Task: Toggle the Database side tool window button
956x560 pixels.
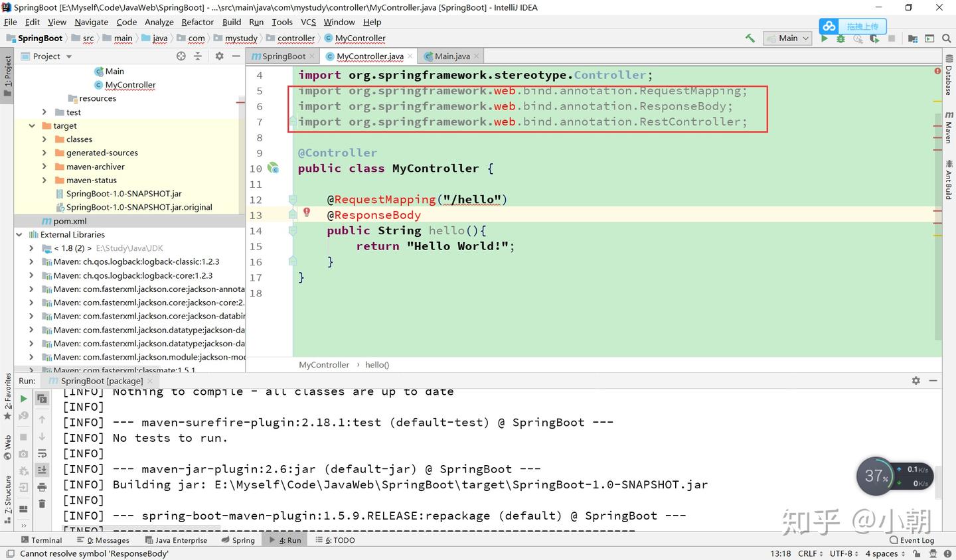Action: (949, 75)
